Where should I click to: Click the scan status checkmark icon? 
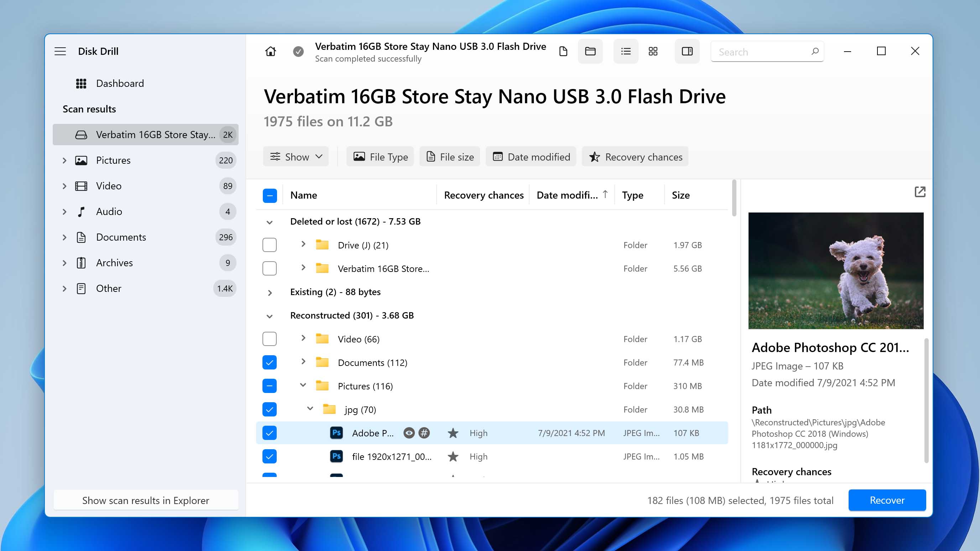tap(298, 52)
